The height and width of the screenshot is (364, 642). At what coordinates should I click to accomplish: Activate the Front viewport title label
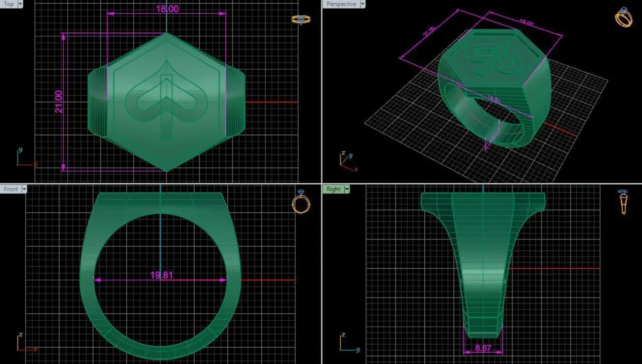11,189
